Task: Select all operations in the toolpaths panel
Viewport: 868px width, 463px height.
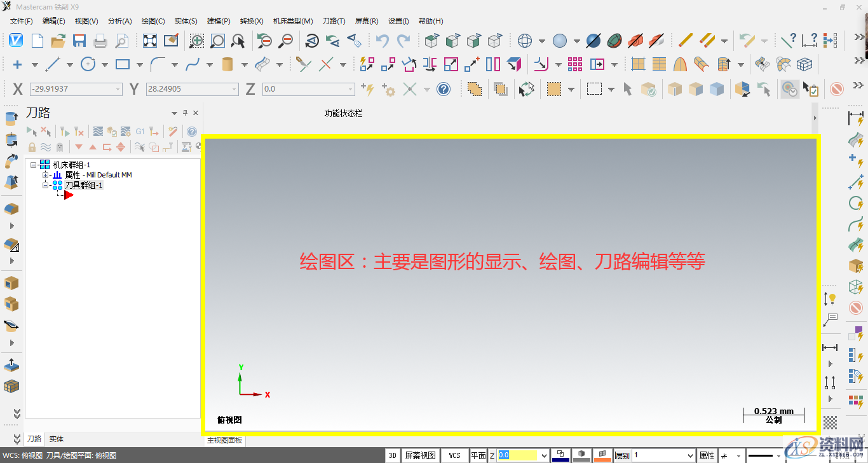Action: (x=34, y=132)
